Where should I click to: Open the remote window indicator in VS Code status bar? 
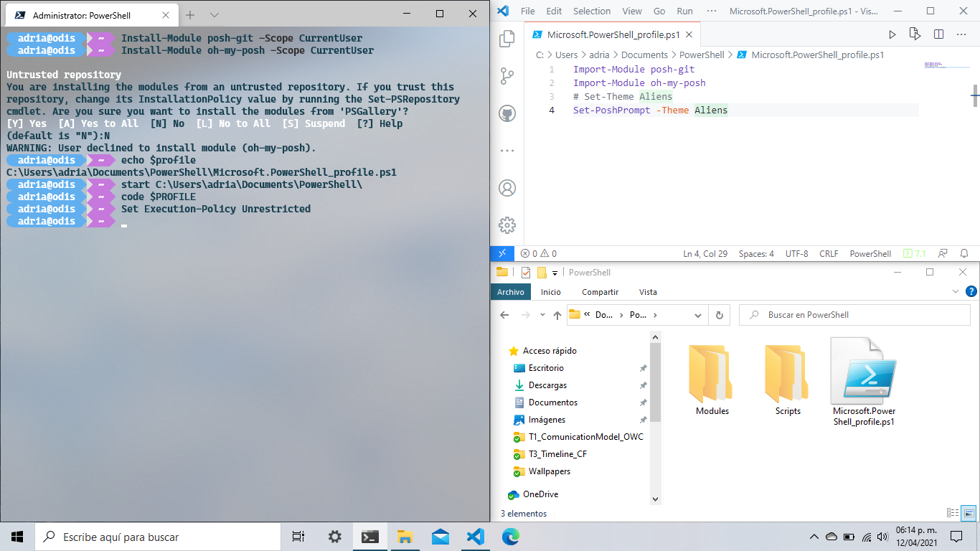click(501, 253)
